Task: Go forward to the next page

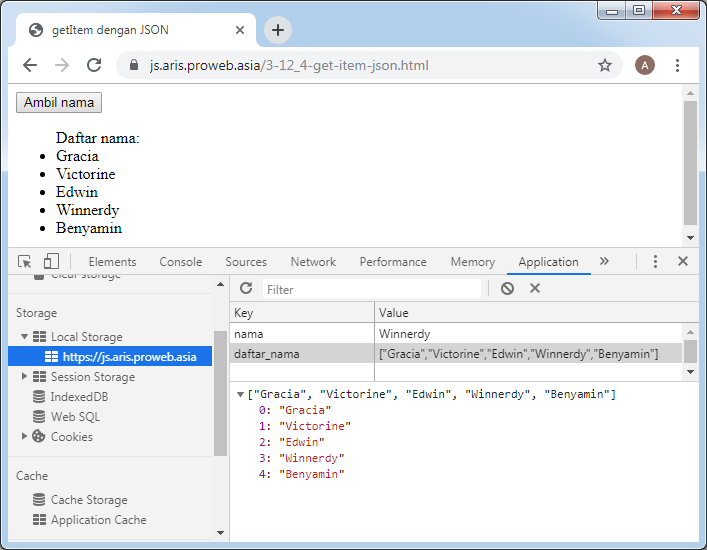Action: point(62,65)
